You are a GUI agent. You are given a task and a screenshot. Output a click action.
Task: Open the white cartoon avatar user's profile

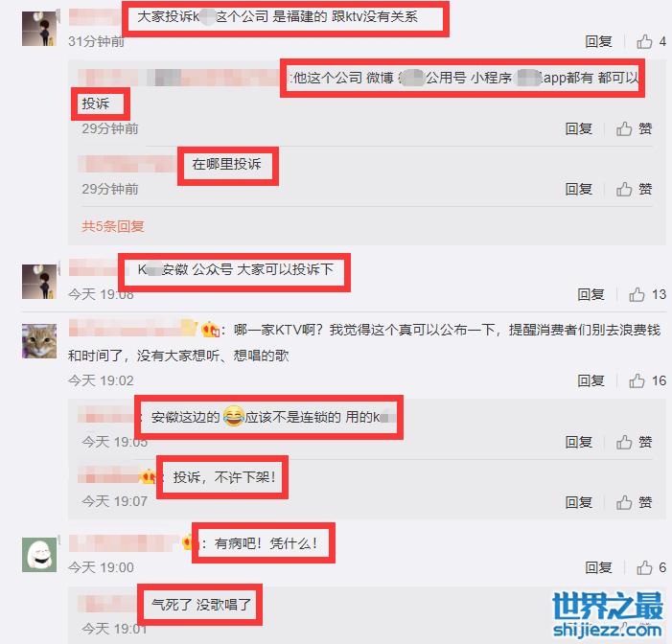point(39,555)
